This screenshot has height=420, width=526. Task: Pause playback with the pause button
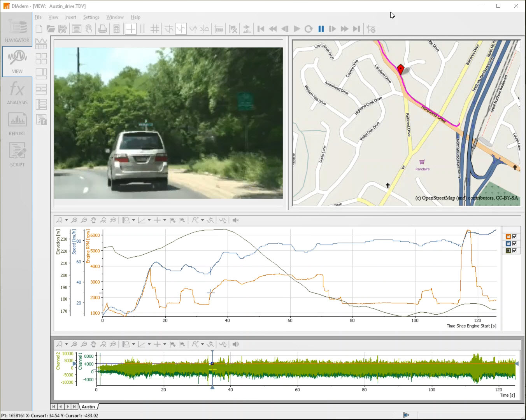(x=321, y=29)
